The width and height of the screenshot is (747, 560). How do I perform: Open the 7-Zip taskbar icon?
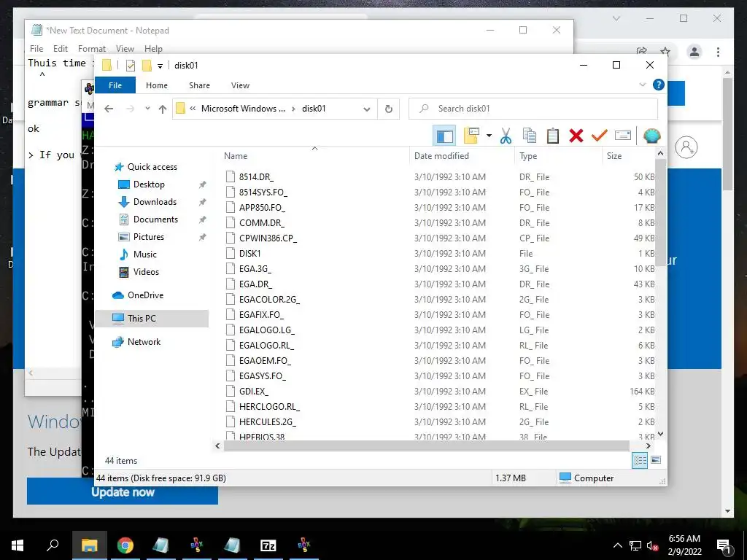pos(268,545)
